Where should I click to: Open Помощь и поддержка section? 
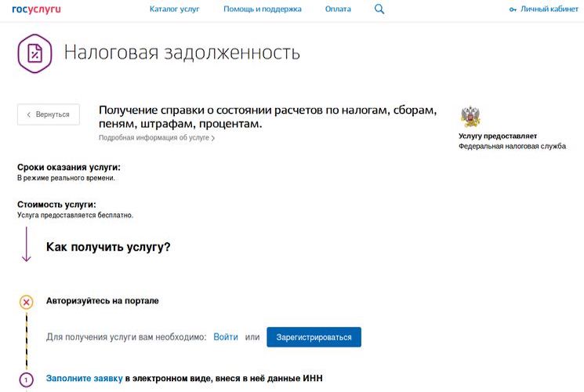tap(262, 9)
